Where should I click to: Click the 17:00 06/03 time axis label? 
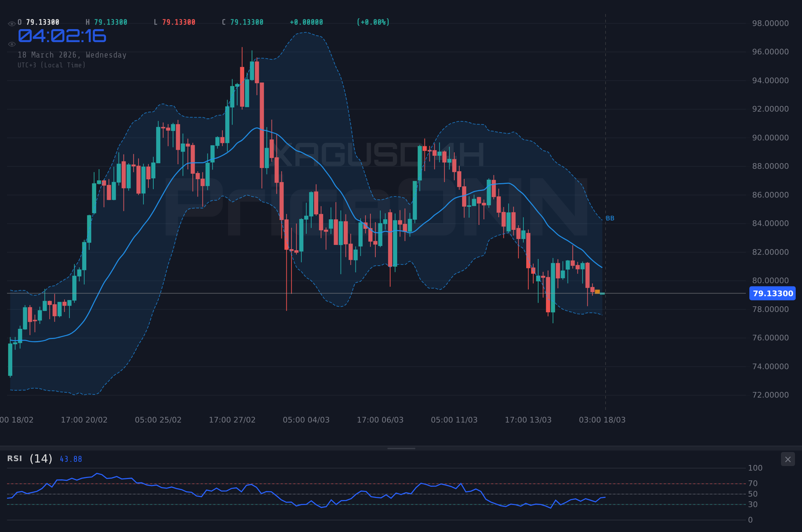pyautogui.click(x=380, y=420)
